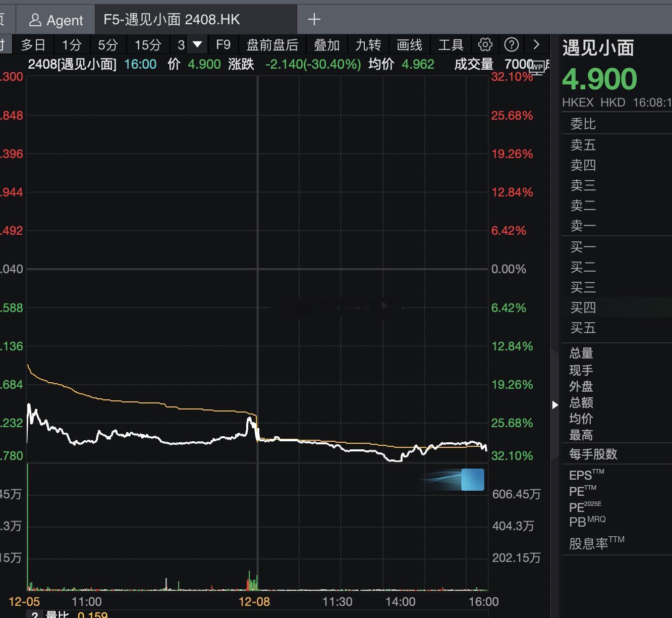Click the 11:30 mark on the time axis
Viewport: 672px width, 618px height.
click(338, 602)
